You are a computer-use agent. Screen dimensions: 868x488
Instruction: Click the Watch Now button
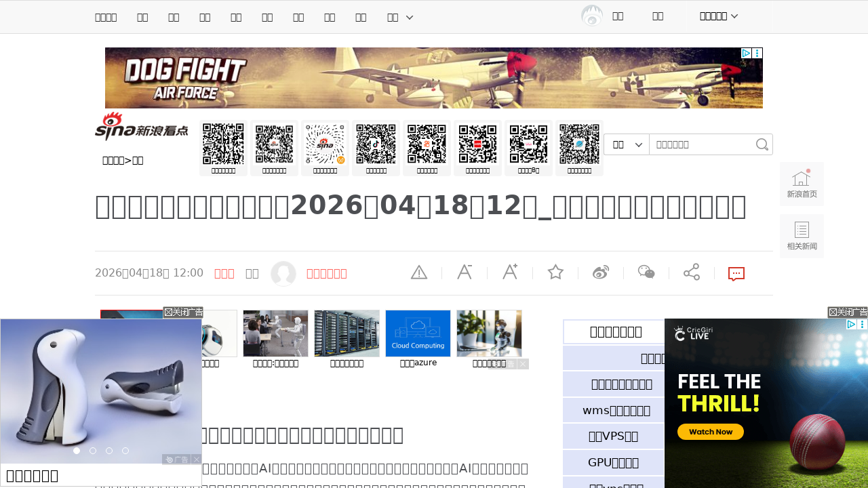point(710,432)
